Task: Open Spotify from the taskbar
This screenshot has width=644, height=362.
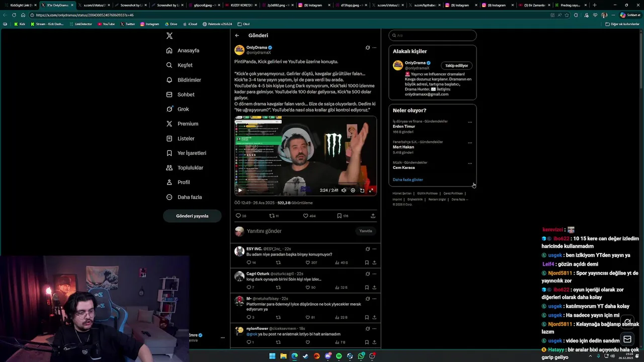Action: [339, 356]
